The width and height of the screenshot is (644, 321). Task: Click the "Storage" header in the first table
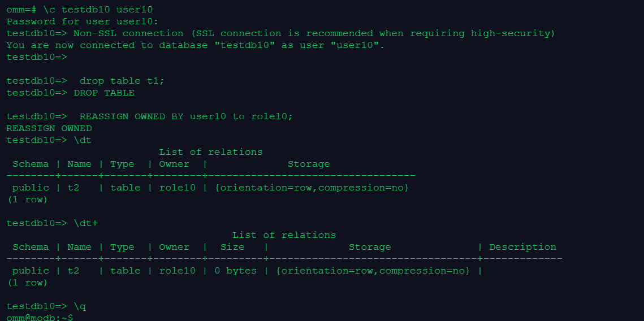click(308, 164)
